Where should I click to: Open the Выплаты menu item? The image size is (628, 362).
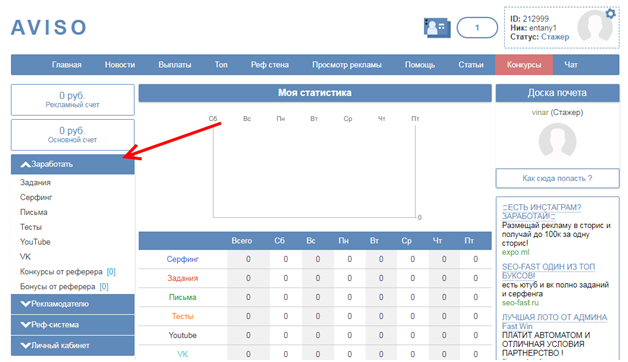pyautogui.click(x=175, y=65)
